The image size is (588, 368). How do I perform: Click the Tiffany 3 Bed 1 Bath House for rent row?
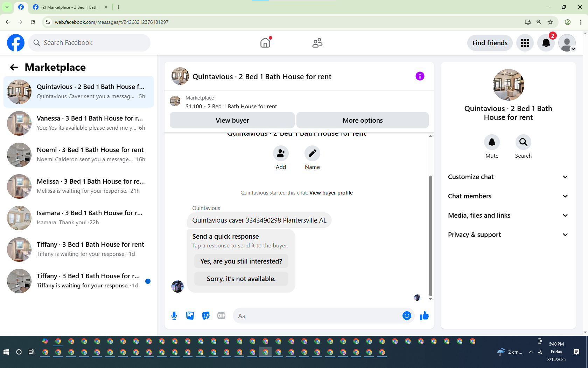[x=79, y=250]
